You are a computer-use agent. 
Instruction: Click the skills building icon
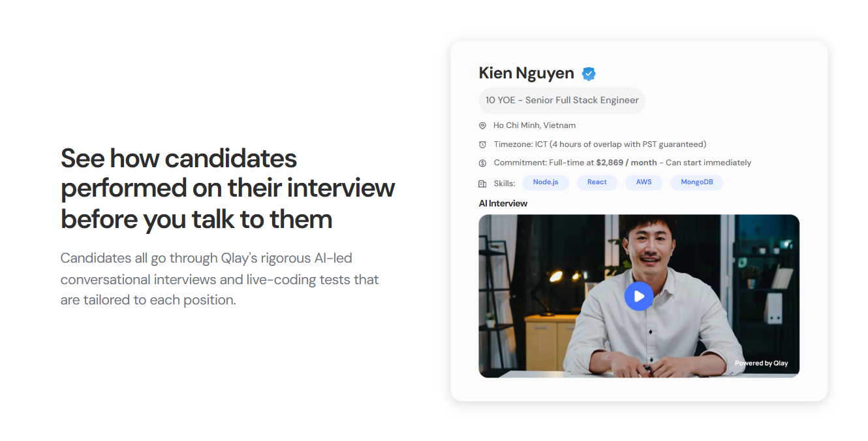(x=482, y=184)
